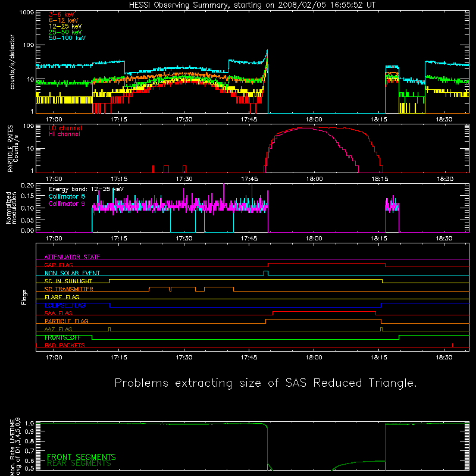Select the 6-12 keV legend label
Viewport: 476px width, 476px height.
tap(64, 20)
